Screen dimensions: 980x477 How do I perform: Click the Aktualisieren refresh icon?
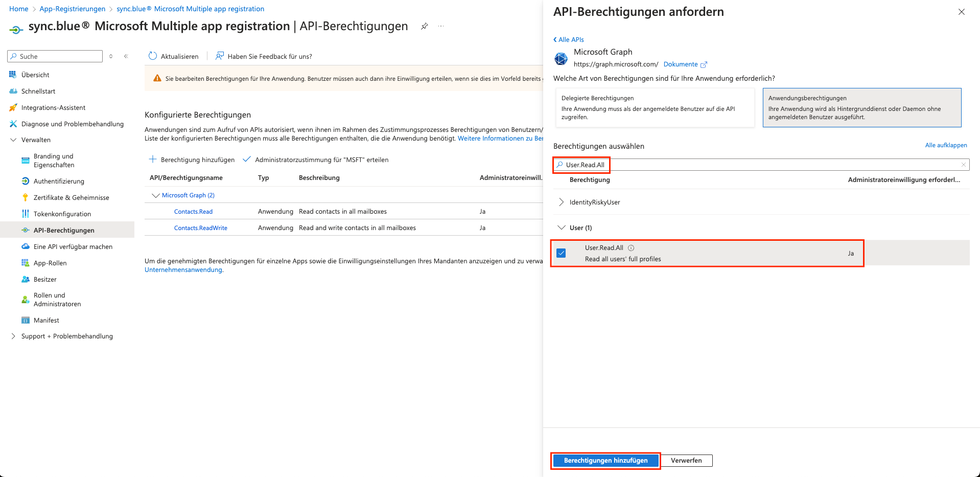pyautogui.click(x=152, y=56)
